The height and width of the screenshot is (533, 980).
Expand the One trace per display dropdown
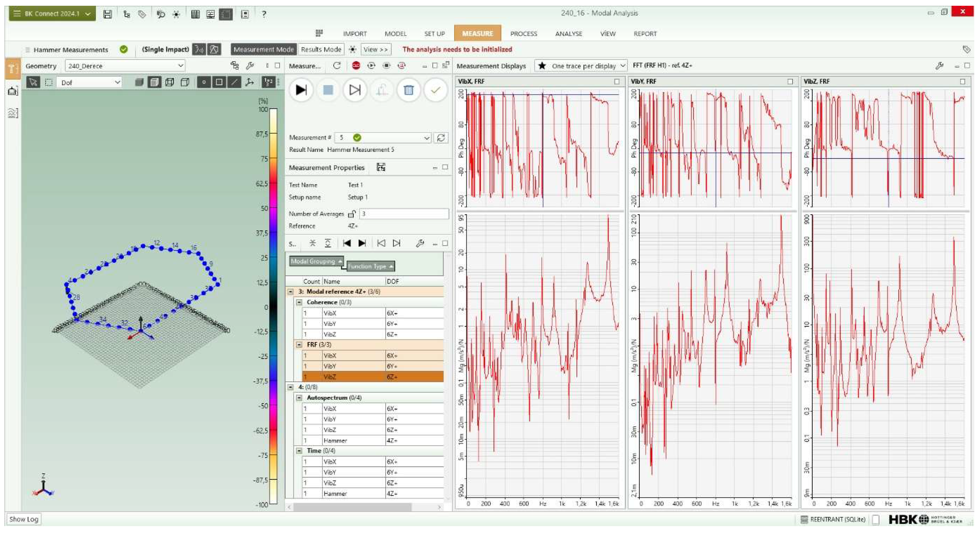pyautogui.click(x=622, y=66)
